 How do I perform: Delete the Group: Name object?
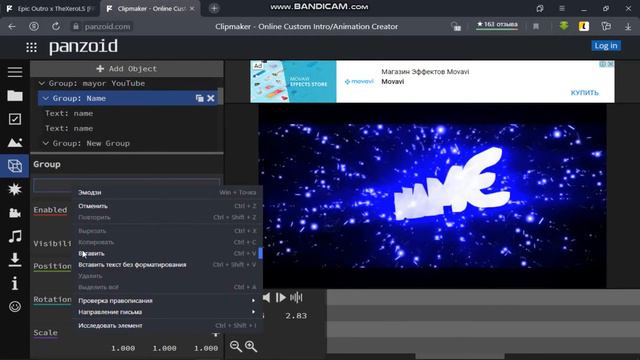211,98
